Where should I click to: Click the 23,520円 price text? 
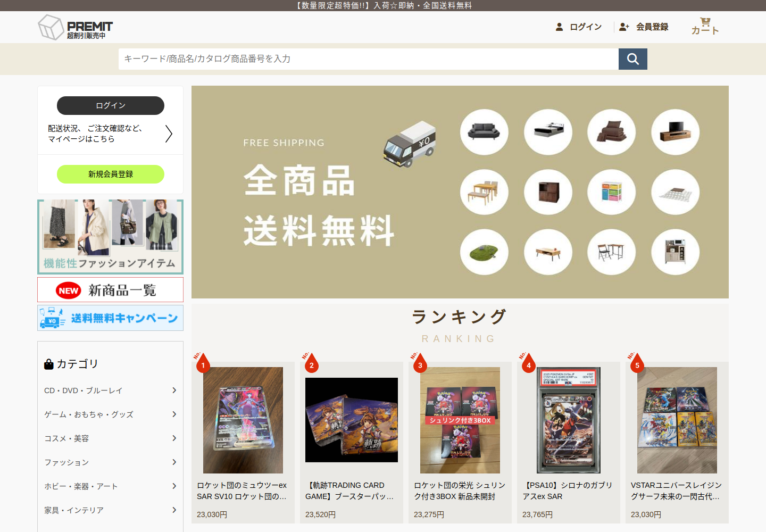[x=320, y=514]
